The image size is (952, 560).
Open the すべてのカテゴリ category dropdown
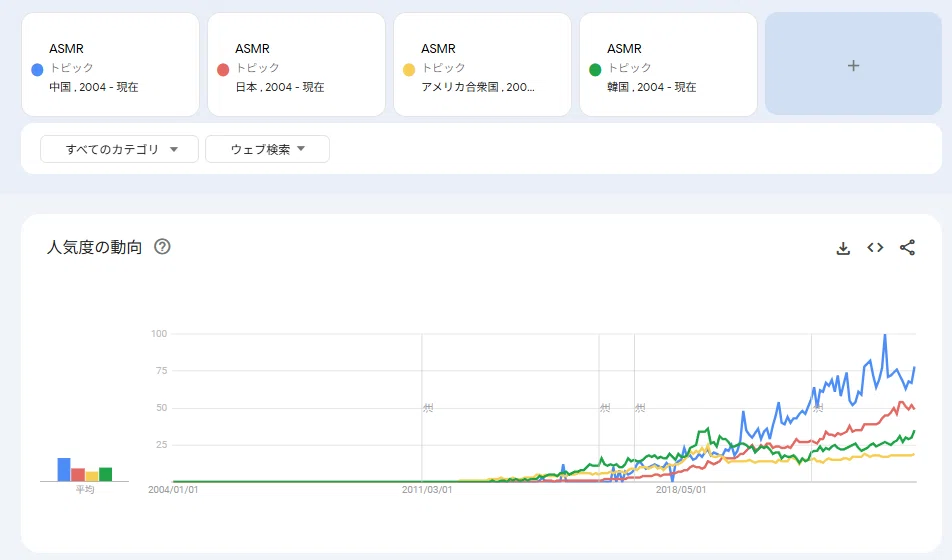(x=120, y=149)
